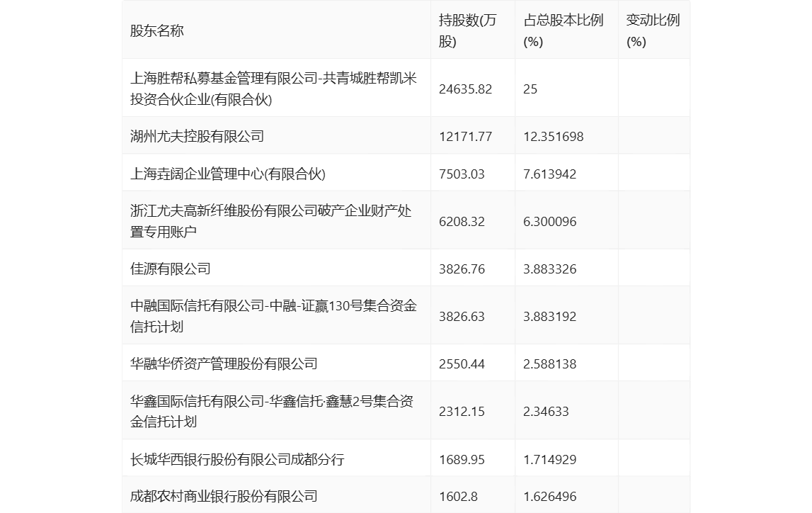This screenshot has height=513, width=812.
Task: Click shareholder 浙江尤夫高新纤维股份有限公司破产企业财产处置专用账户
Action: coord(271,221)
